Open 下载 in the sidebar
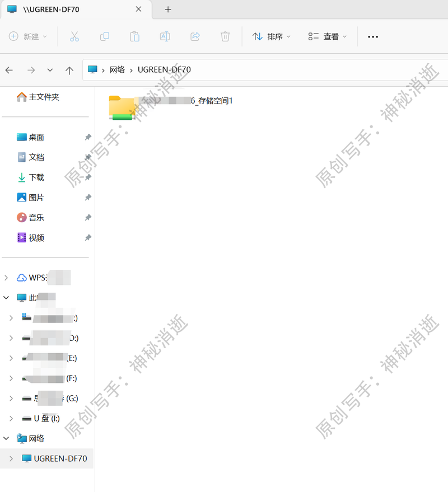This screenshot has width=448, height=492. pyautogui.click(x=30, y=177)
